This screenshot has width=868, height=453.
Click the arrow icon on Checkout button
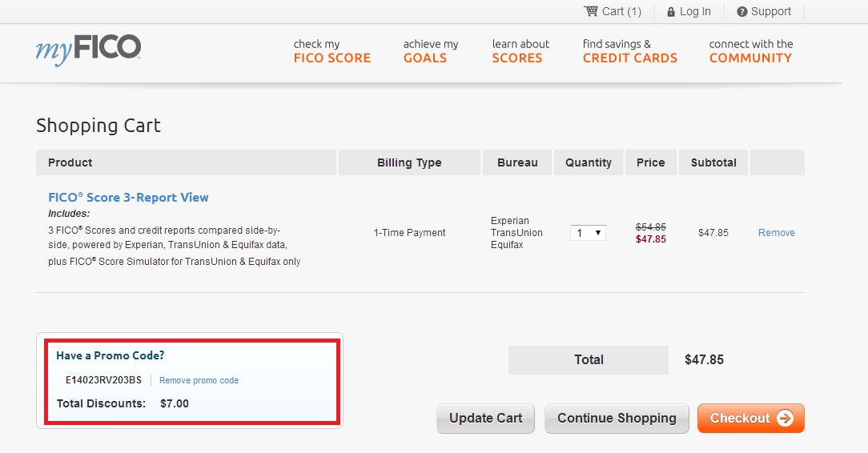[x=786, y=418]
